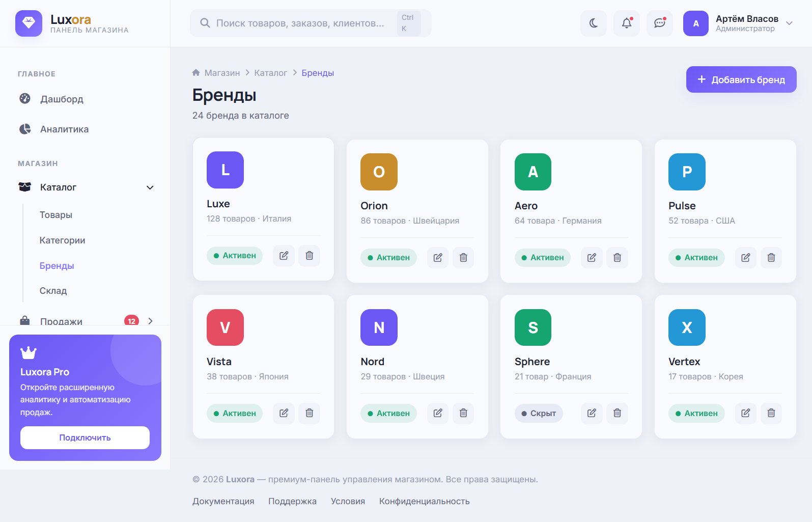
Task: Click the user avatar A
Action: (696, 23)
